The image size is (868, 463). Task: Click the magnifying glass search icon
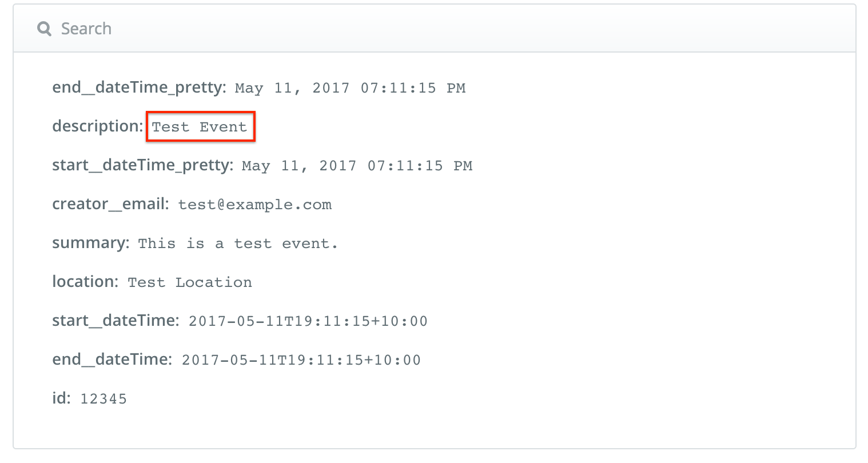45,29
